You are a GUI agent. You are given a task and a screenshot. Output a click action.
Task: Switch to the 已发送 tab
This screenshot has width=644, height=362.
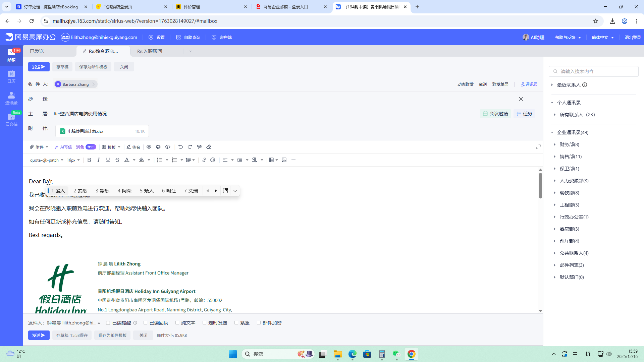point(37,51)
